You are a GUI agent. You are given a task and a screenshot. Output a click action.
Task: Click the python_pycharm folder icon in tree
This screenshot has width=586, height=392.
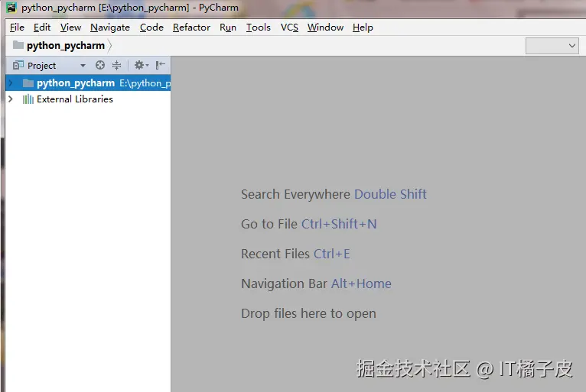click(28, 83)
